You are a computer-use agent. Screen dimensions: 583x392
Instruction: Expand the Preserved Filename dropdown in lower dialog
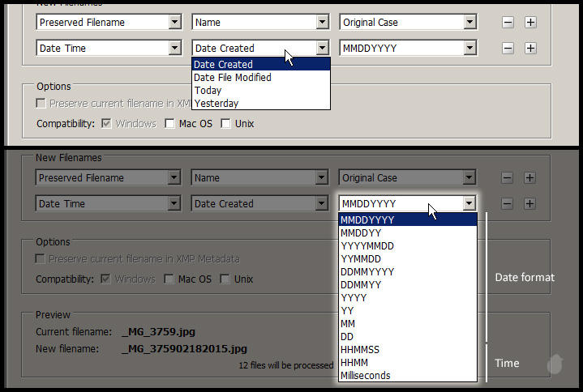click(x=174, y=178)
